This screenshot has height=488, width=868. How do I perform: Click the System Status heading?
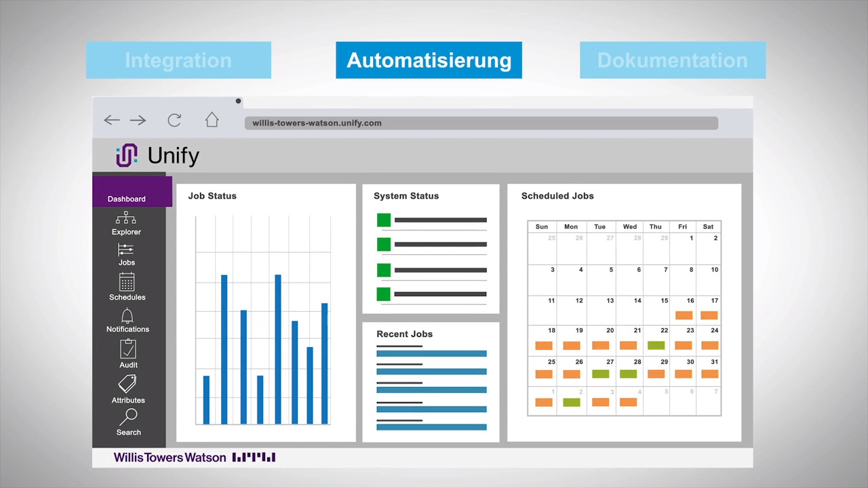406,196
